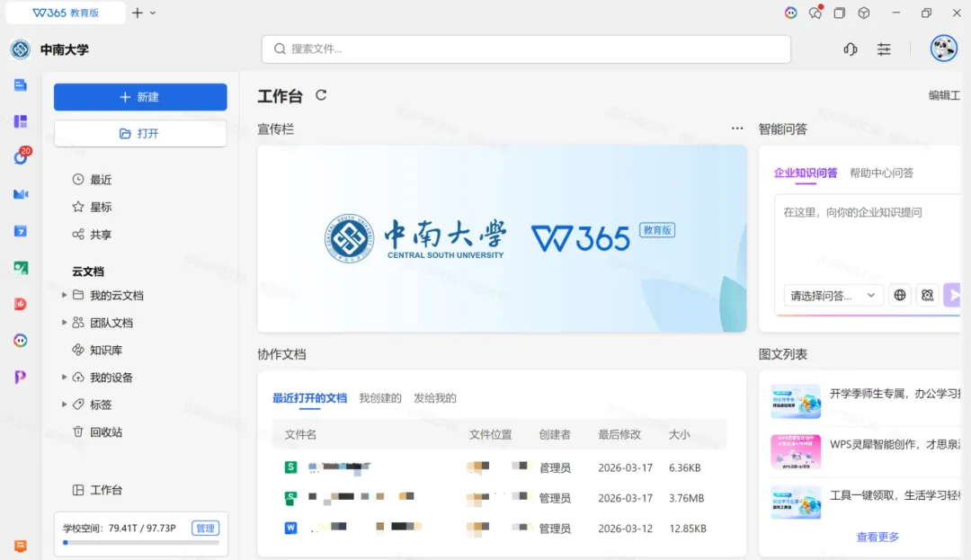Viewport: 971px width, 560px height.
Task: Click the 2026-03-12 date cell
Action: click(626, 529)
